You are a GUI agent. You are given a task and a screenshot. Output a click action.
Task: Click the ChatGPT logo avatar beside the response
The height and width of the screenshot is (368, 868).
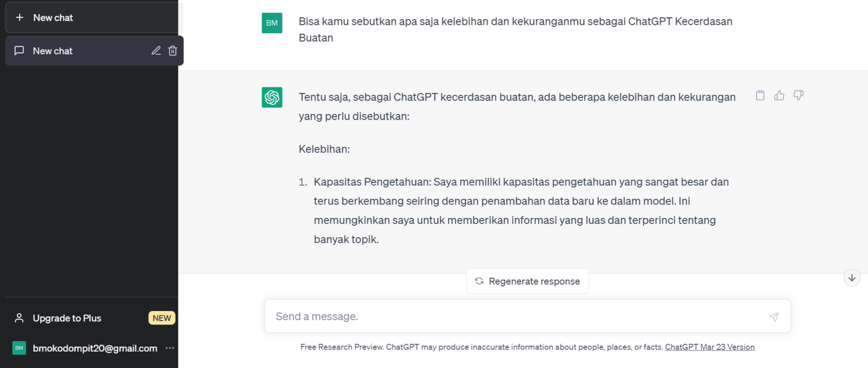click(272, 97)
